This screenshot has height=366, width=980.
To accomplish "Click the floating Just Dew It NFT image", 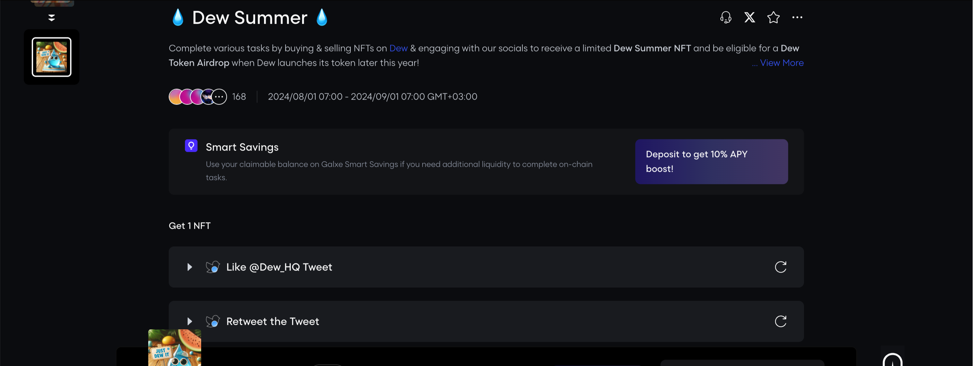I will click(175, 347).
